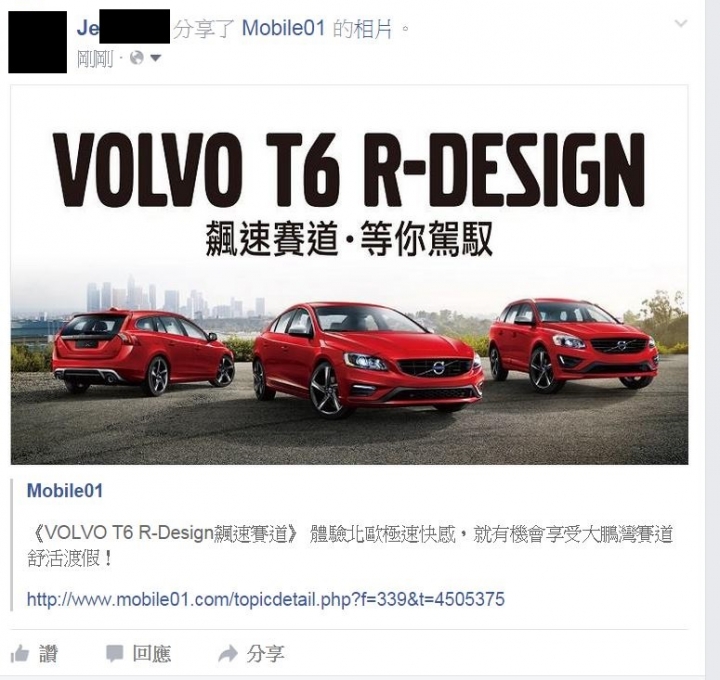Open the post options chevron menu
The image size is (720, 680).
[681, 23]
